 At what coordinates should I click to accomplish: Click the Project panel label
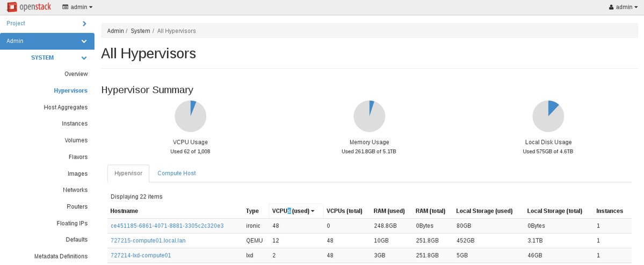pos(16,24)
